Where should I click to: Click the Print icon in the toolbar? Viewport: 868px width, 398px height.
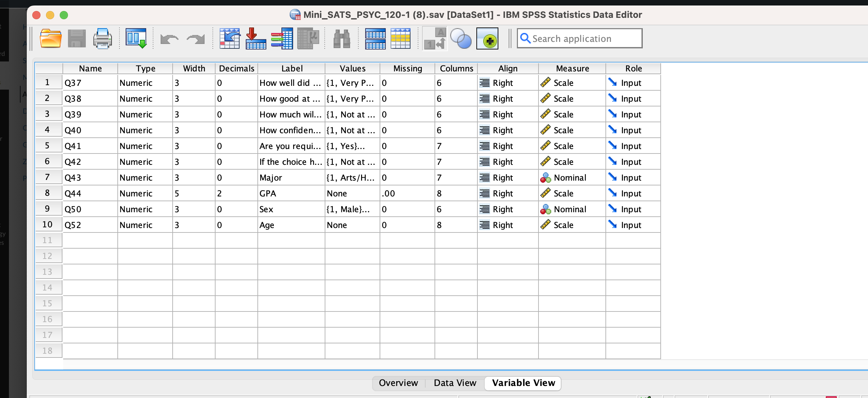click(x=102, y=38)
